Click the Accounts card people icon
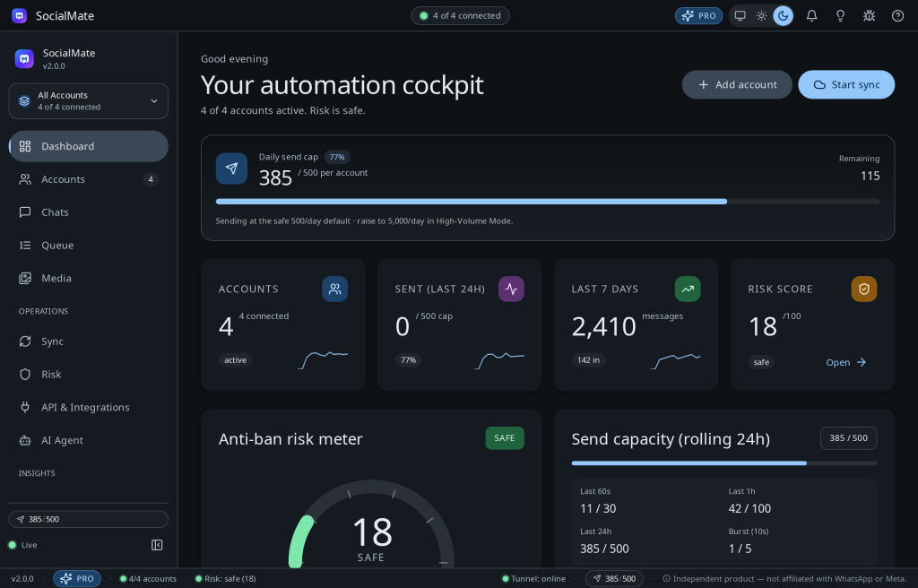 point(335,289)
